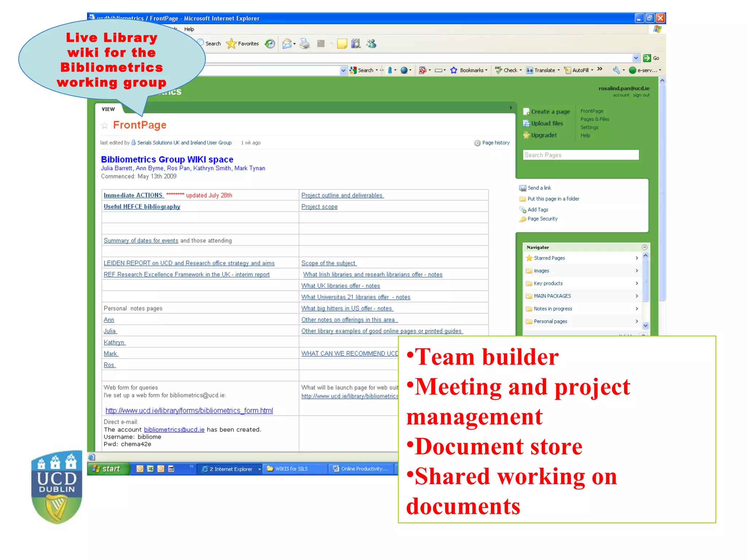Open FrontPage in sidebar navigation
The height and width of the screenshot is (560, 747).
pos(592,111)
